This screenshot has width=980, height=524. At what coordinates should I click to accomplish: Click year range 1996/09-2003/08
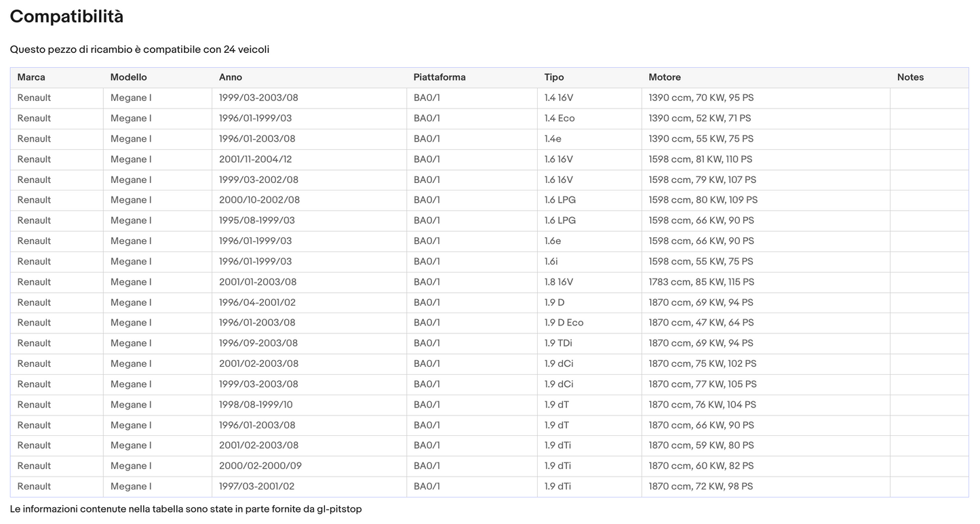[258, 343]
